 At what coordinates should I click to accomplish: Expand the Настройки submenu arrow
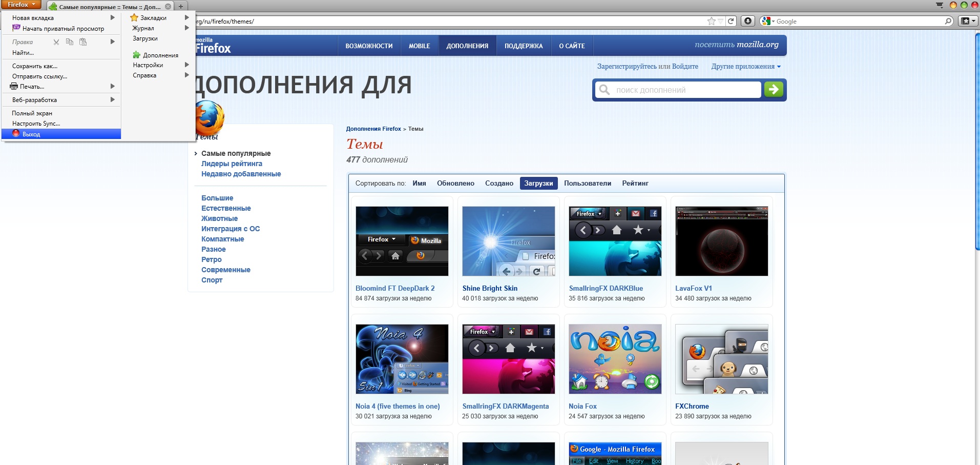[187, 65]
